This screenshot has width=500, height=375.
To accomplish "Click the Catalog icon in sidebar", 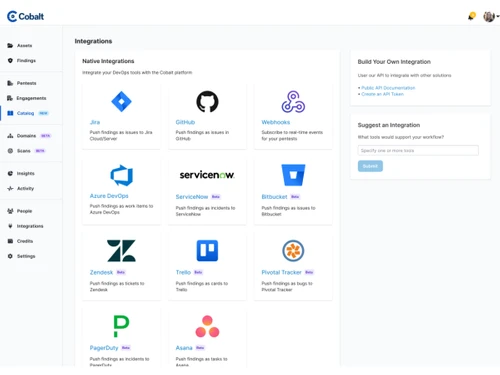I will coord(10,113).
